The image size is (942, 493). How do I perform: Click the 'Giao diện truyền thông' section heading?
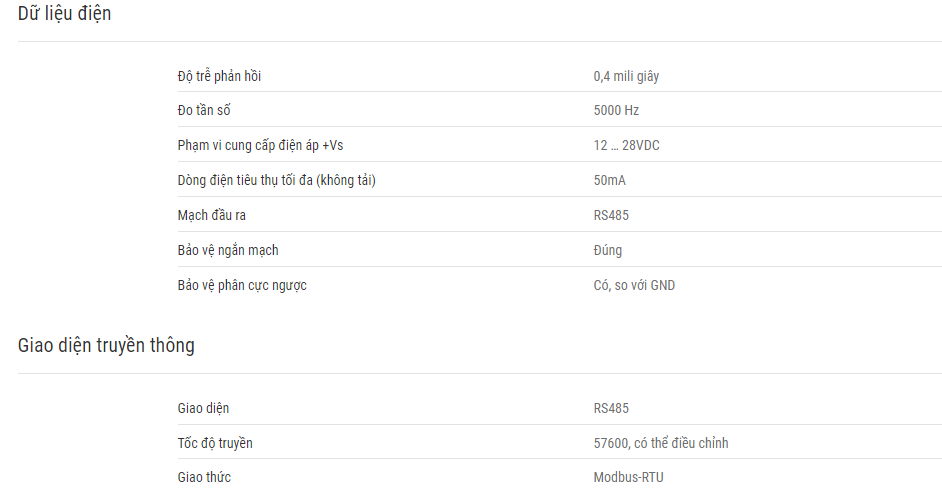tap(106, 345)
